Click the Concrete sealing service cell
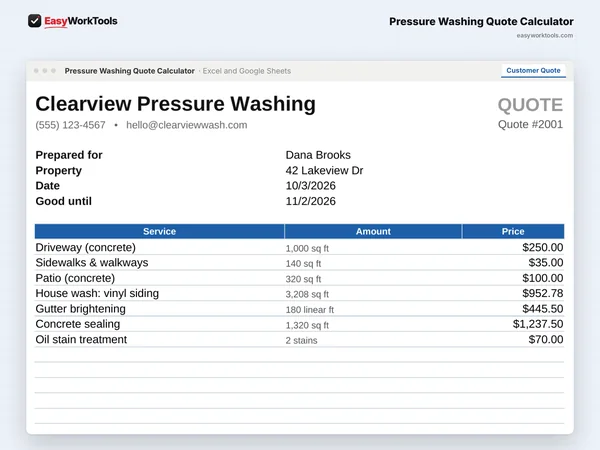 pyautogui.click(x=159, y=324)
